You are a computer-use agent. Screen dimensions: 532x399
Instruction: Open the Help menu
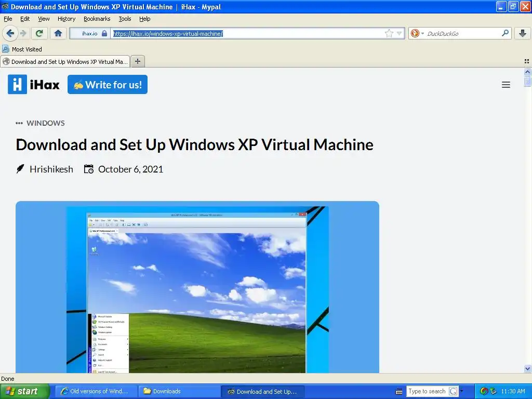click(144, 19)
